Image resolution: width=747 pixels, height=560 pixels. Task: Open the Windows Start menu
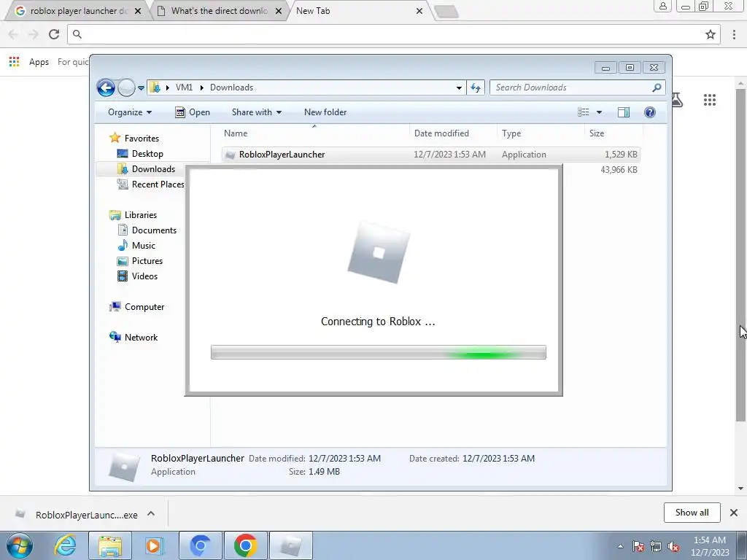point(19,545)
